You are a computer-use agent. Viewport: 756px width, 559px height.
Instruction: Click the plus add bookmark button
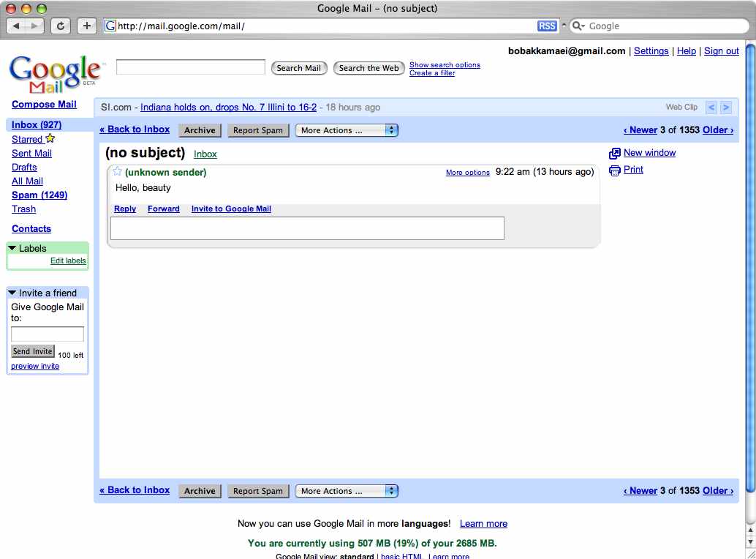click(x=87, y=26)
